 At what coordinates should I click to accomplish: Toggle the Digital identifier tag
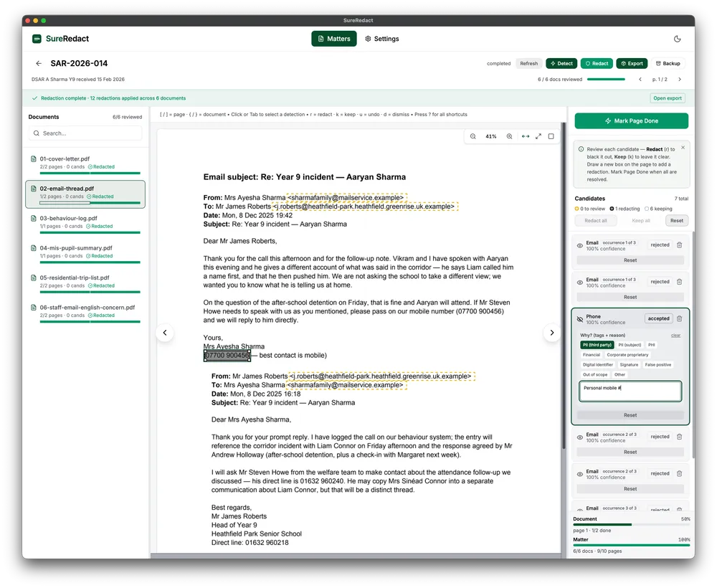click(x=598, y=365)
